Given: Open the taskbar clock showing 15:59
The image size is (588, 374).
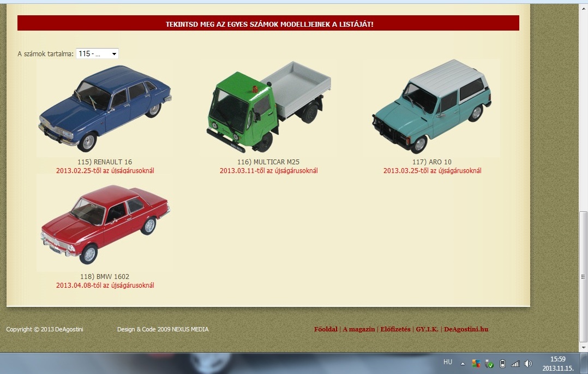Looking at the screenshot, I should [x=557, y=363].
